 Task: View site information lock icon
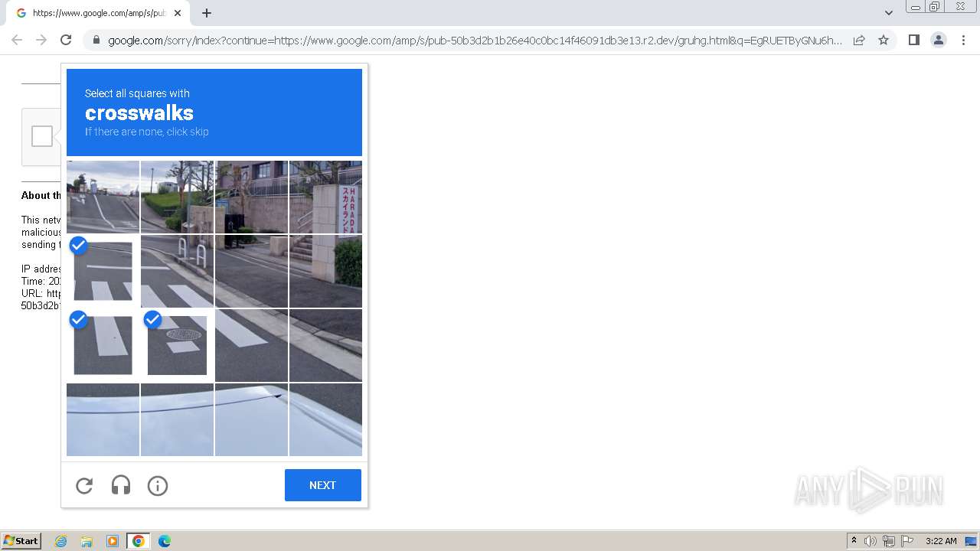[x=96, y=41]
